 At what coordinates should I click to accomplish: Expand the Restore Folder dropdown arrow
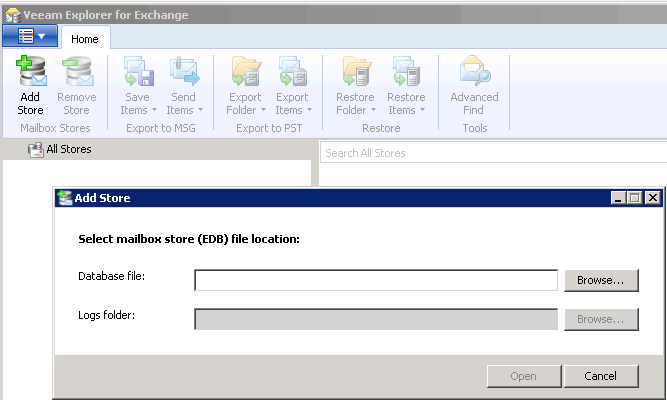click(x=373, y=110)
